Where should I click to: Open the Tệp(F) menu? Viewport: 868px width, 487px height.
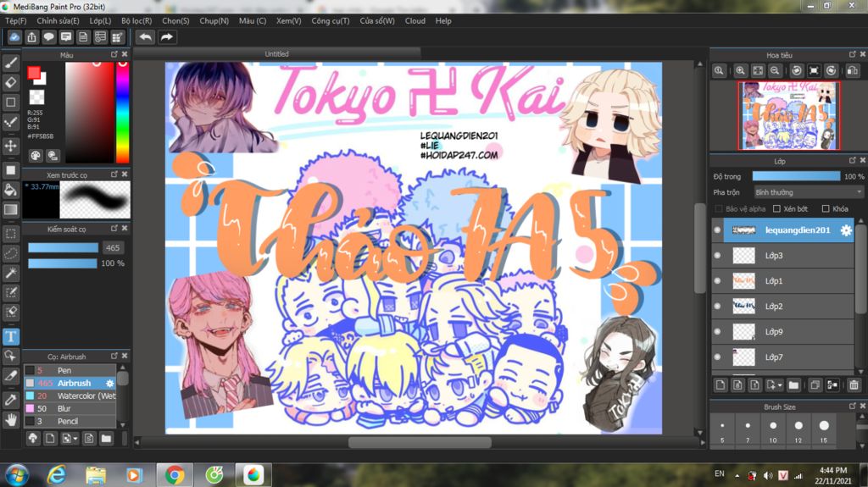(15, 20)
